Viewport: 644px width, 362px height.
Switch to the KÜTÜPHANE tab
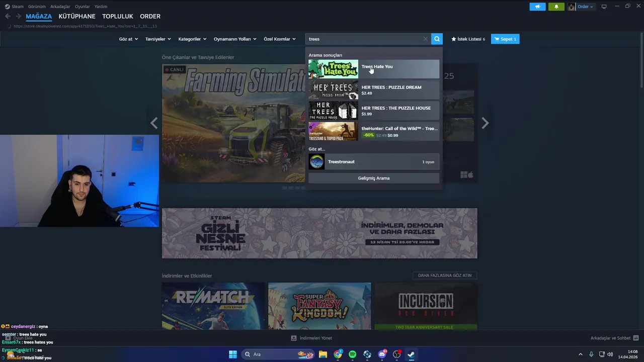tap(77, 16)
